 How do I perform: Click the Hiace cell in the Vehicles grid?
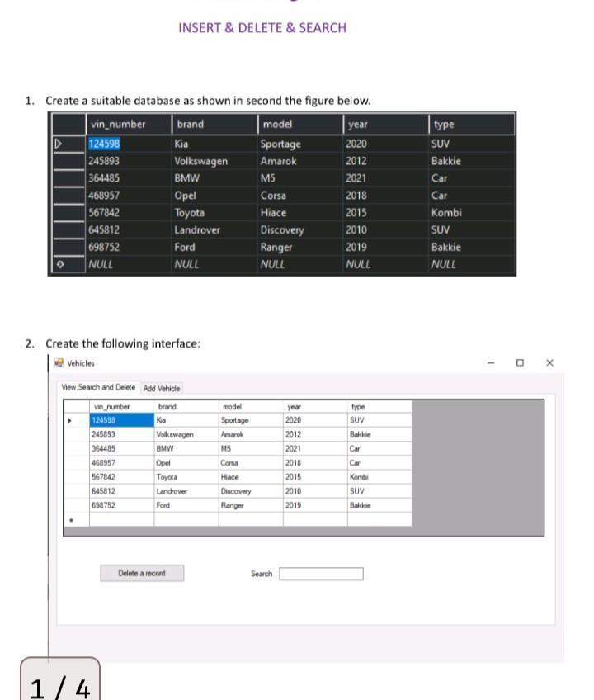point(251,477)
